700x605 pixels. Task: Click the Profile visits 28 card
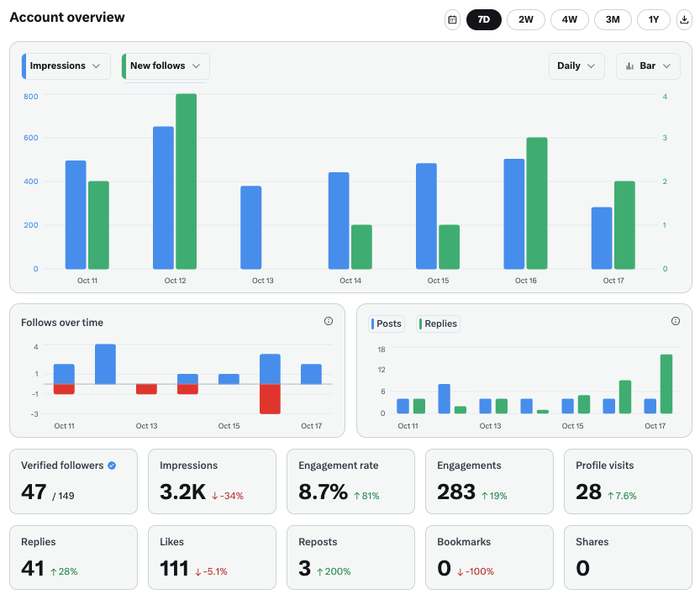(x=628, y=481)
